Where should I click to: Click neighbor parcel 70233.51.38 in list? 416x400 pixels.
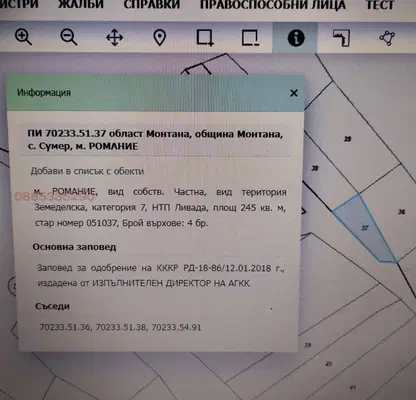tap(121, 327)
